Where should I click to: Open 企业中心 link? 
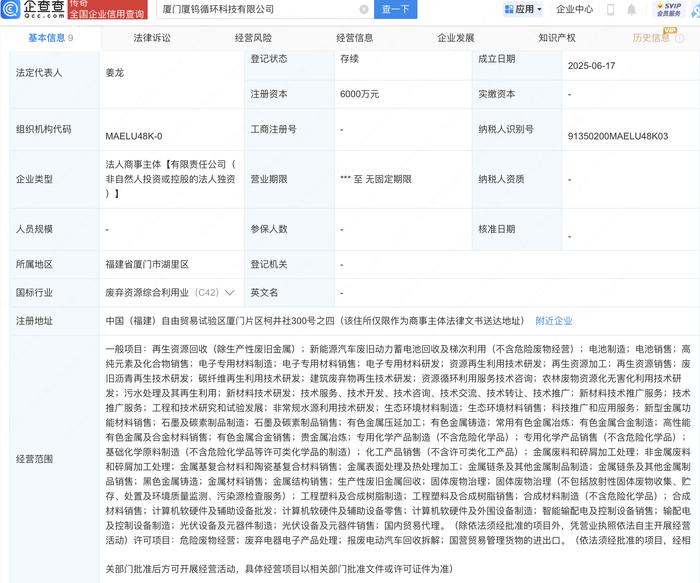click(x=575, y=9)
